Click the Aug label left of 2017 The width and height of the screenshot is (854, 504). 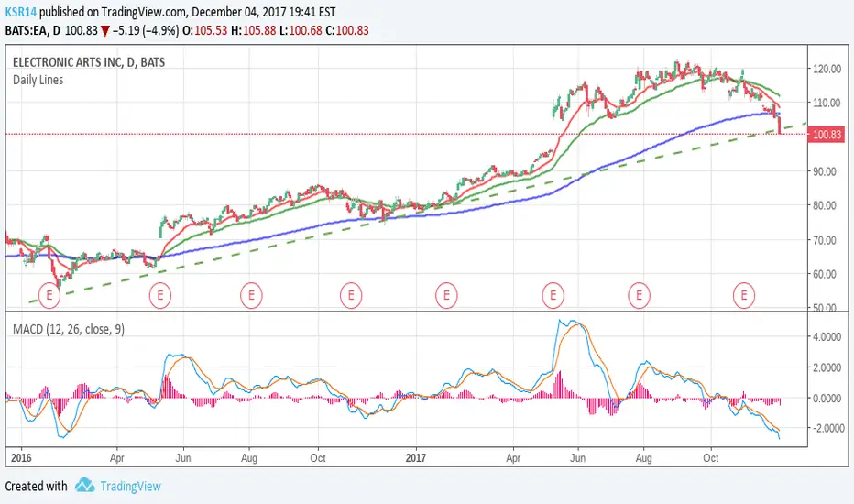coord(249,457)
